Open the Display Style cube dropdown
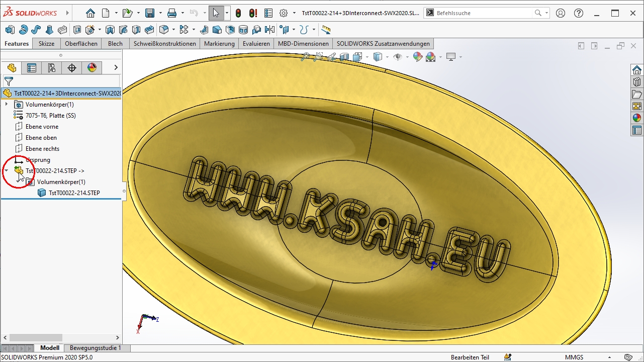644x362 pixels. 387,57
